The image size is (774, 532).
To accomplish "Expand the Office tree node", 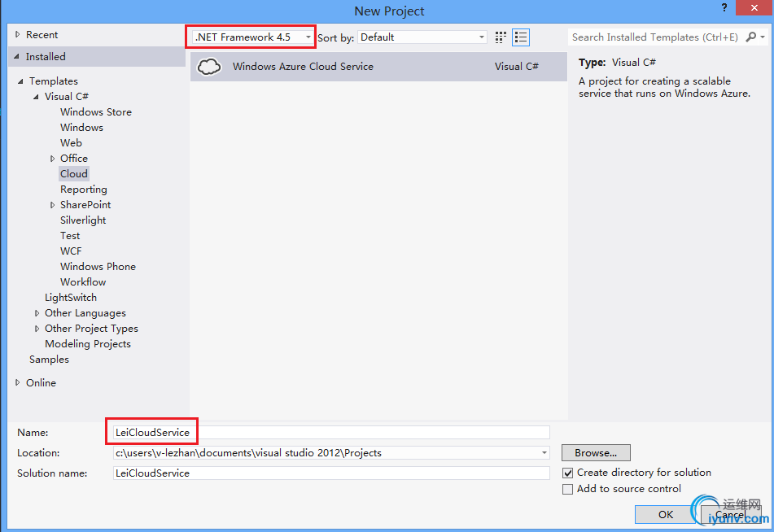I will pyautogui.click(x=52, y=159).
